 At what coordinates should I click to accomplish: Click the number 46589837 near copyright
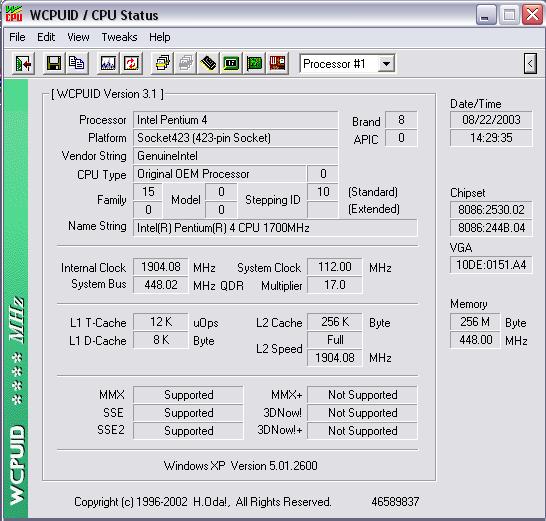(x=395, y=502)
